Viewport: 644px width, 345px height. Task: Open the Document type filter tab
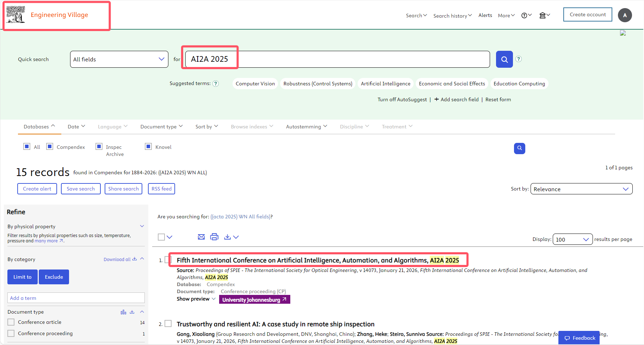click(161, 127)
